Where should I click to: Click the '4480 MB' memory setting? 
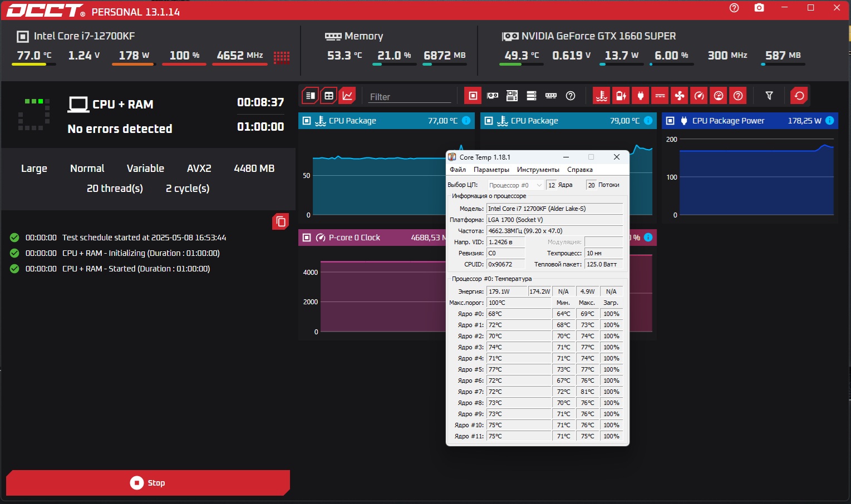tap(254, 169)
